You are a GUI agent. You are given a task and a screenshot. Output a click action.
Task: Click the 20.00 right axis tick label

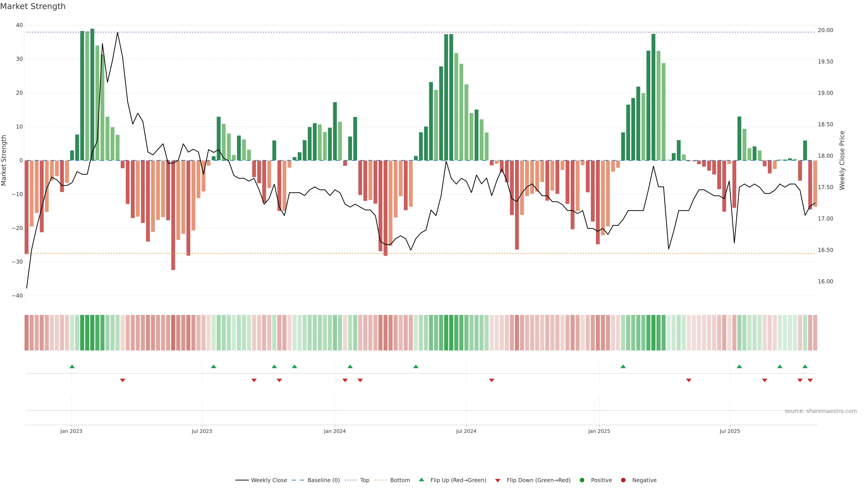[x=825, y=30]
